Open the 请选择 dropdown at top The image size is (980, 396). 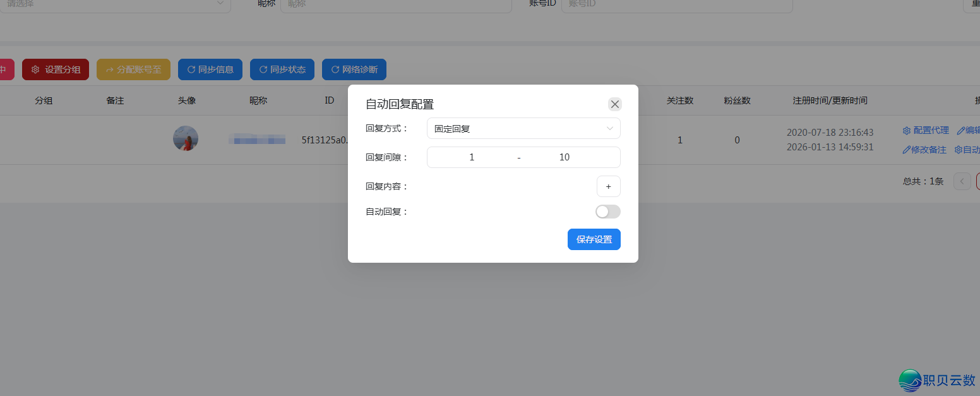115,4
